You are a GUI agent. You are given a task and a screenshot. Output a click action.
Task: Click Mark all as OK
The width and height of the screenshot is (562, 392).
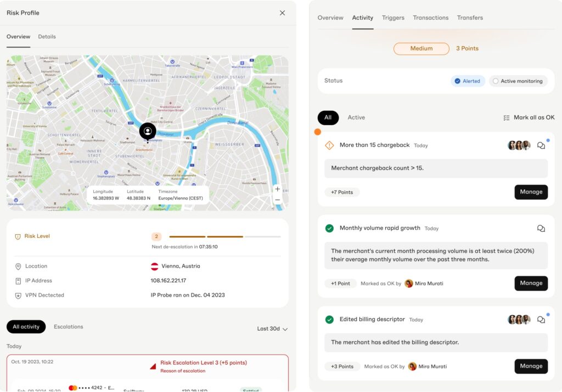coord(529,118)
